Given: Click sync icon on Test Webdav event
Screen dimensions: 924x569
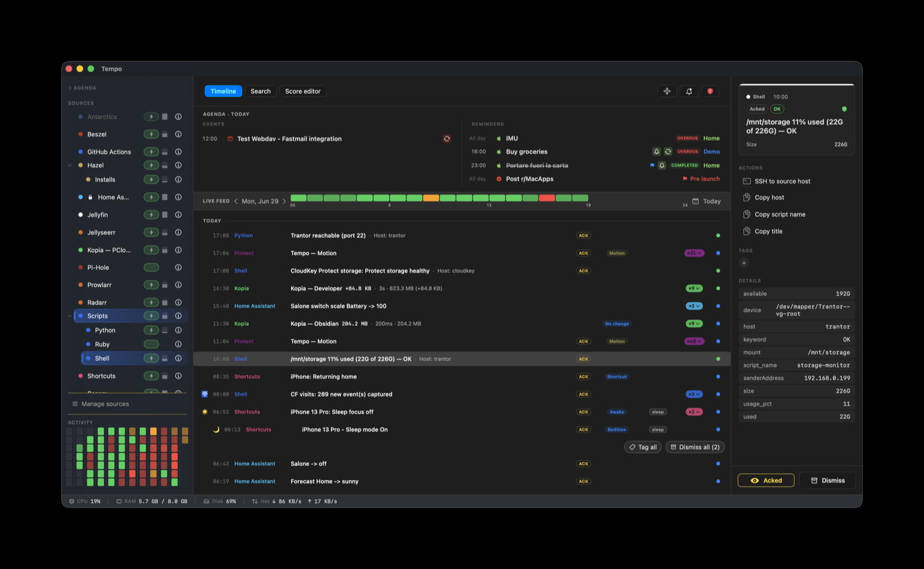Looking at the screenshot, I should [447, 139].
